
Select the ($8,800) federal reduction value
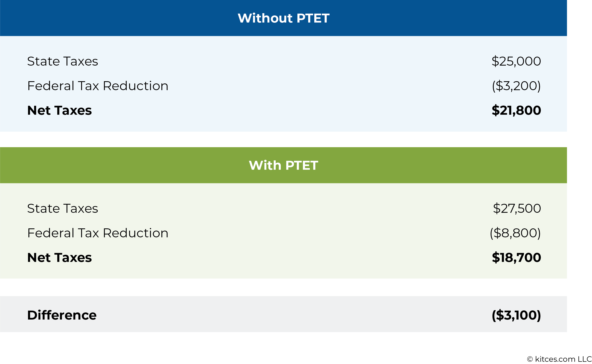pos(515,233)
